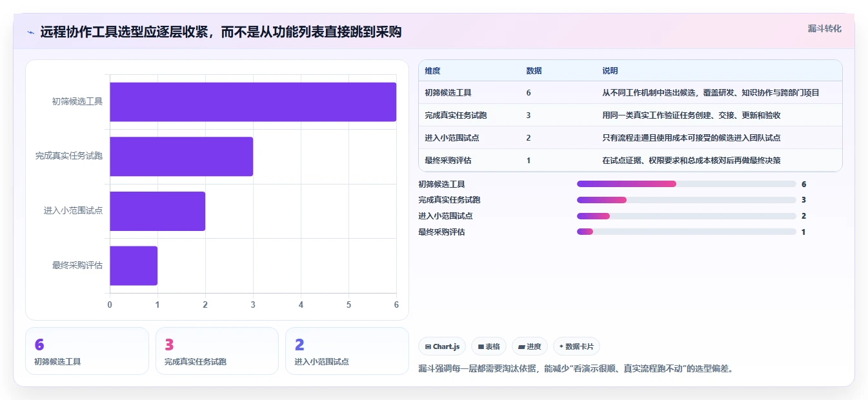Screen dimensions: 868x400
Task: Select the 数据卡片 chip
Action: click(576, 346)
